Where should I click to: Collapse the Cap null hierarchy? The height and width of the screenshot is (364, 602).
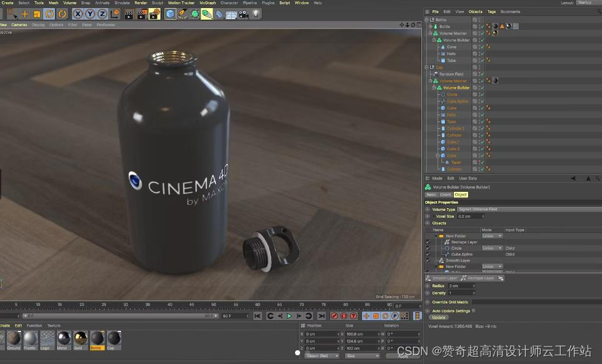(x=426, y=67)
